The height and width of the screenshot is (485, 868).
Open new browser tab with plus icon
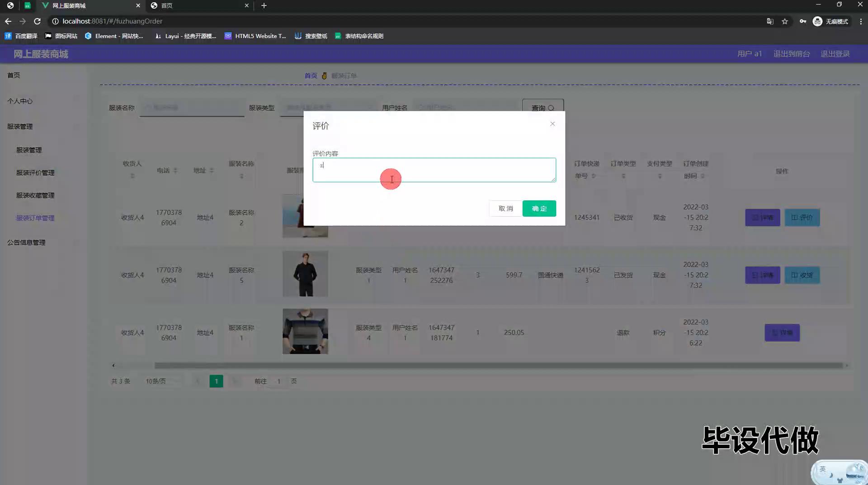[x=264, y=5]
